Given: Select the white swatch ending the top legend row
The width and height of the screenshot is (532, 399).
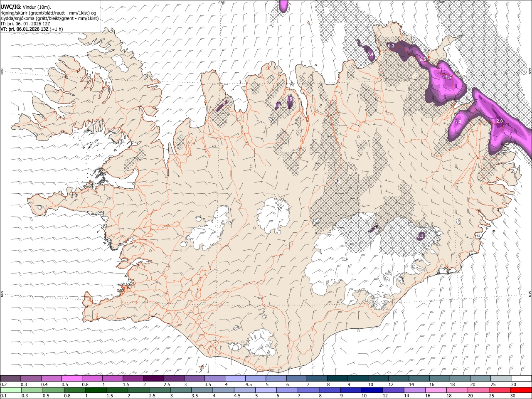Looking at the screenshot, I should click(521, 378).
